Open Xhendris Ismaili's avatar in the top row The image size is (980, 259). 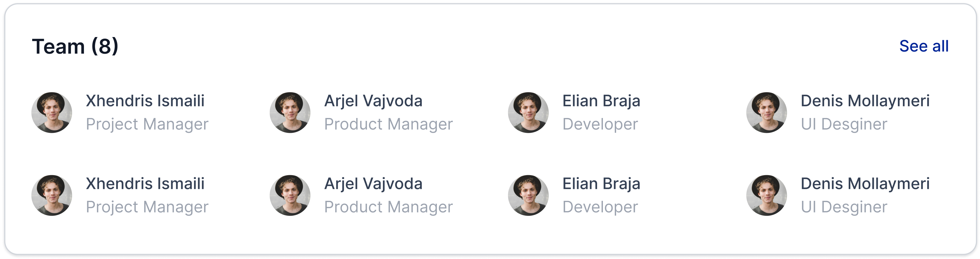pyautogui.click(x=52, y=112)
